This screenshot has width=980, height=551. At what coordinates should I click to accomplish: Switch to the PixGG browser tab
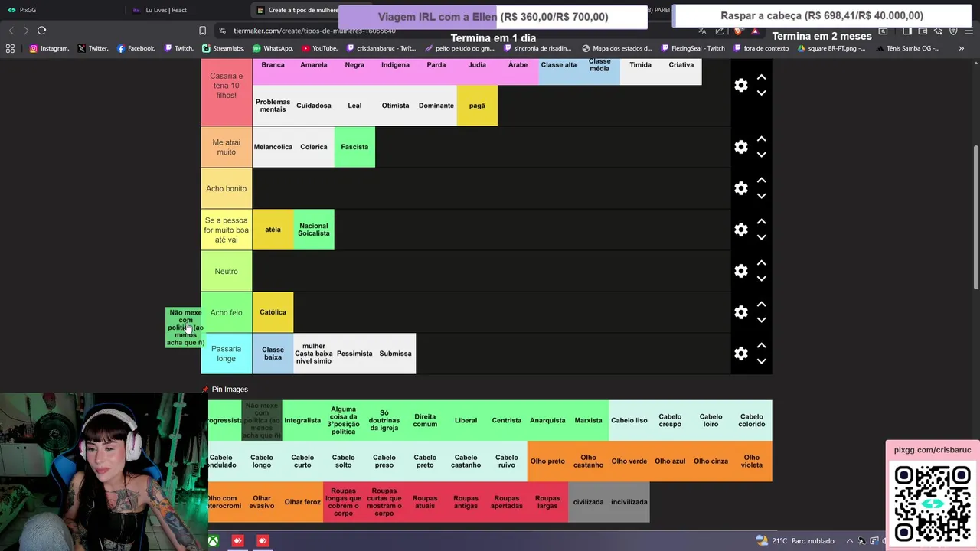(63, 10)
